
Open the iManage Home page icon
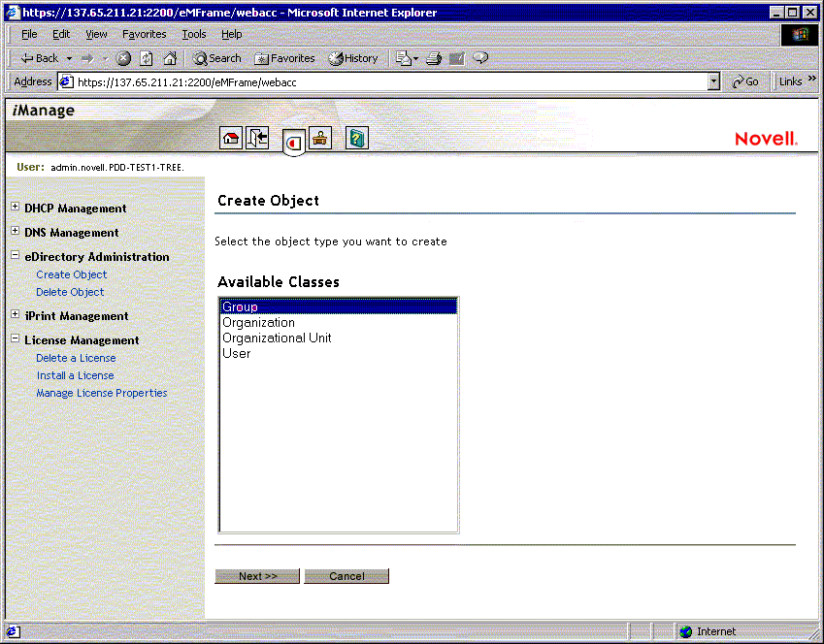(231, 138)
